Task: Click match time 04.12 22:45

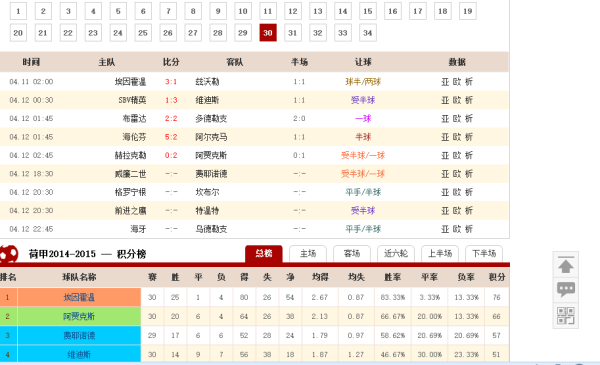Action: coord(31,229)
